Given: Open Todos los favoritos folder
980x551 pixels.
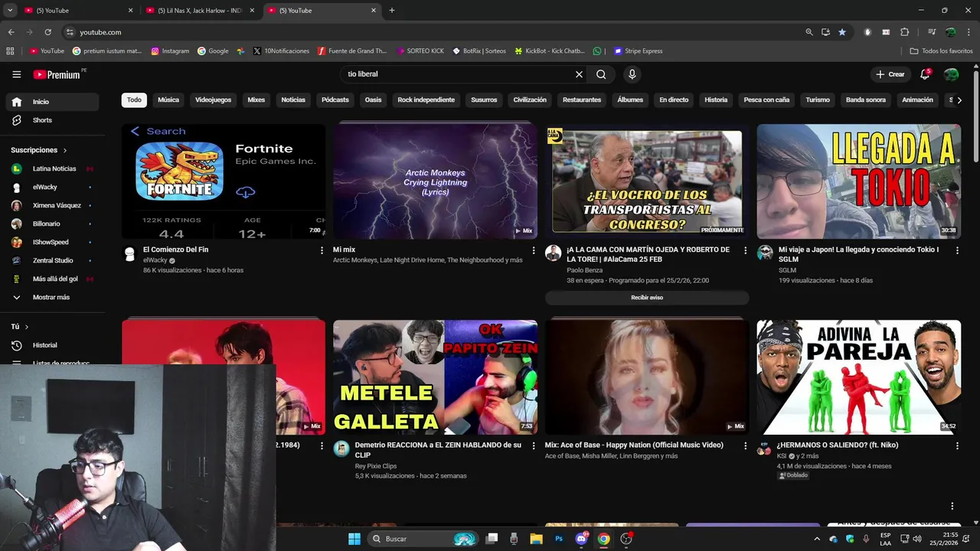Looking at the screenshot, I should [941, 51].
